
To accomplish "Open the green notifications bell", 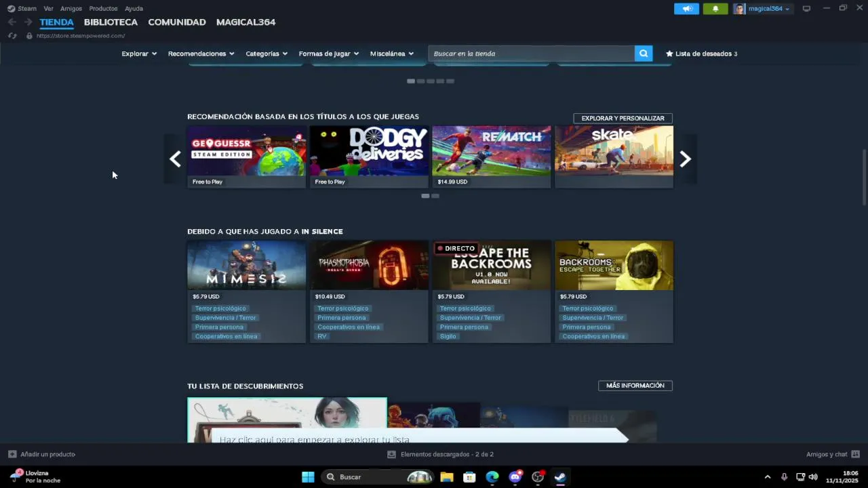I will (715, 9).
